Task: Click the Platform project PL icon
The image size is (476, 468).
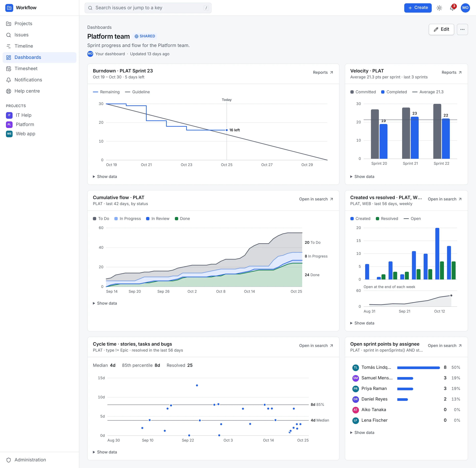Action: click(9, 124)
